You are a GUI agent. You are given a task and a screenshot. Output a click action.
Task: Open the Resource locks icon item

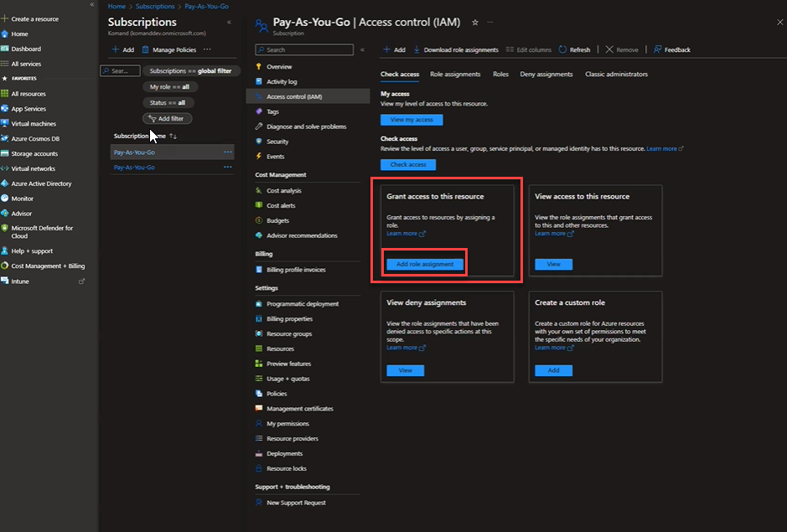click(260, 468)
